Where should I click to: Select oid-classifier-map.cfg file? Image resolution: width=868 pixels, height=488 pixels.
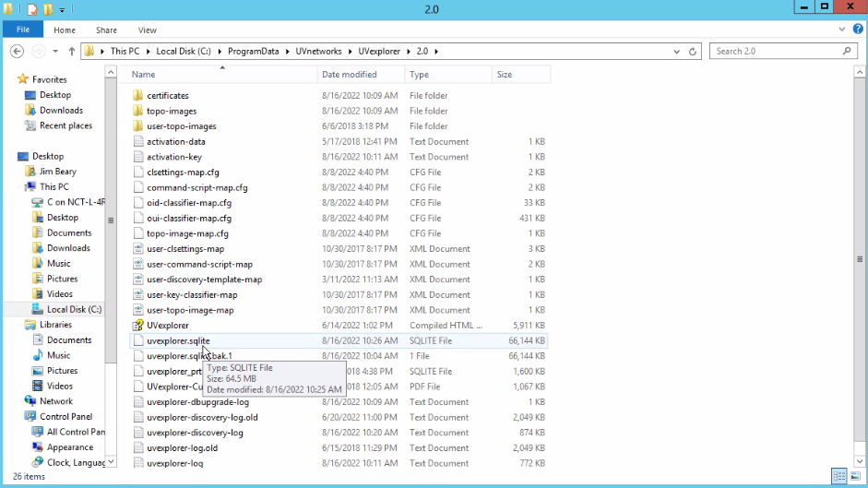[x=189, y=203]
